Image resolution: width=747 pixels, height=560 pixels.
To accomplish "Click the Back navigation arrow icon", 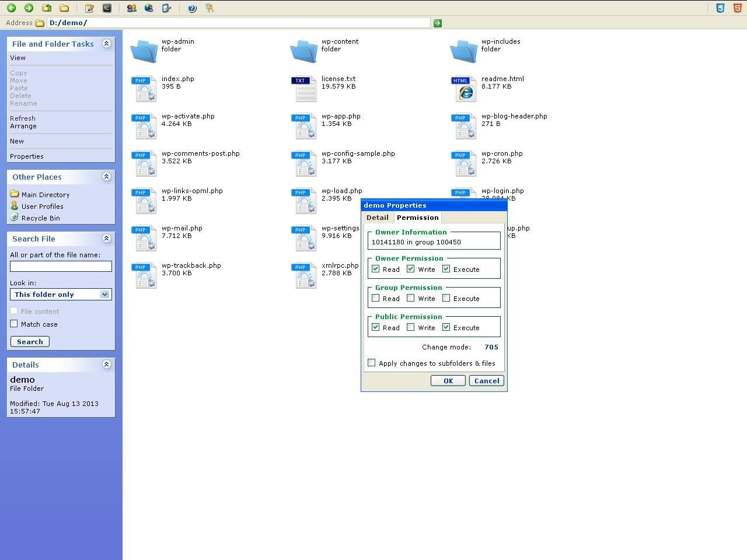I will click(11, 8).
